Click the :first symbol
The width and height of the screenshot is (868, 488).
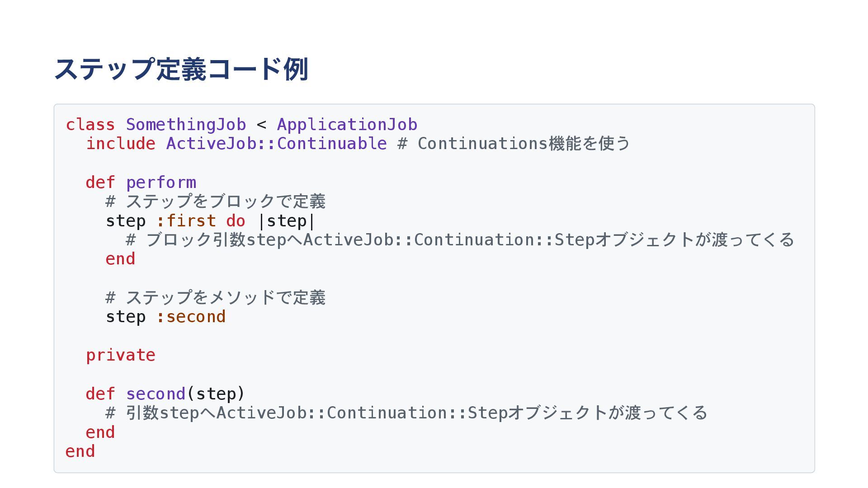(x=186, y=221)
